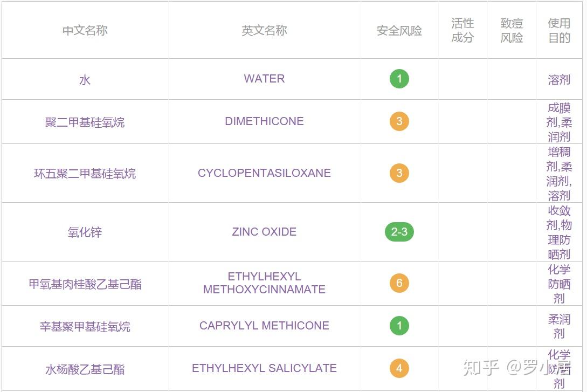Click the orange badge beside CYCLOPENTASILOXANE
587x392 pixels.
399,173
